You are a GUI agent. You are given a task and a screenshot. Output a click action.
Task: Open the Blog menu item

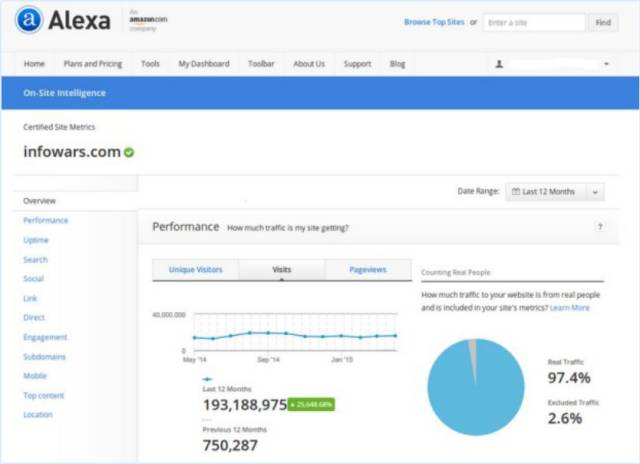point(398,64)
